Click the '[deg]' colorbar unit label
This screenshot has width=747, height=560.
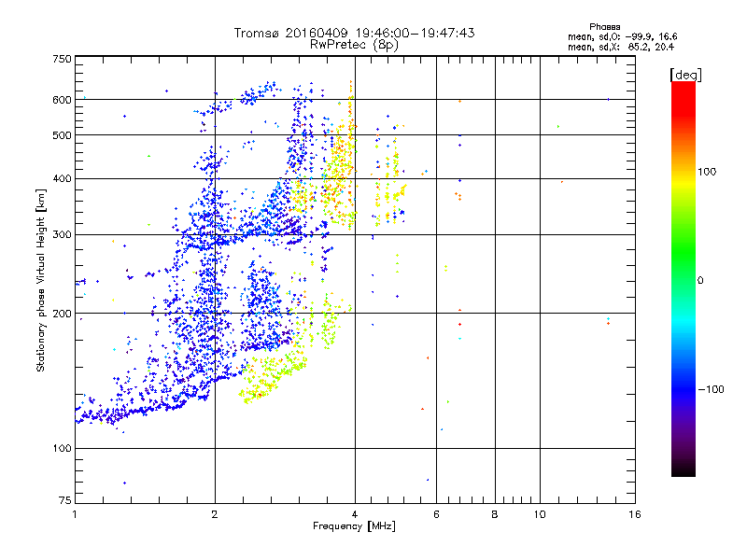(x=685, y=75)
